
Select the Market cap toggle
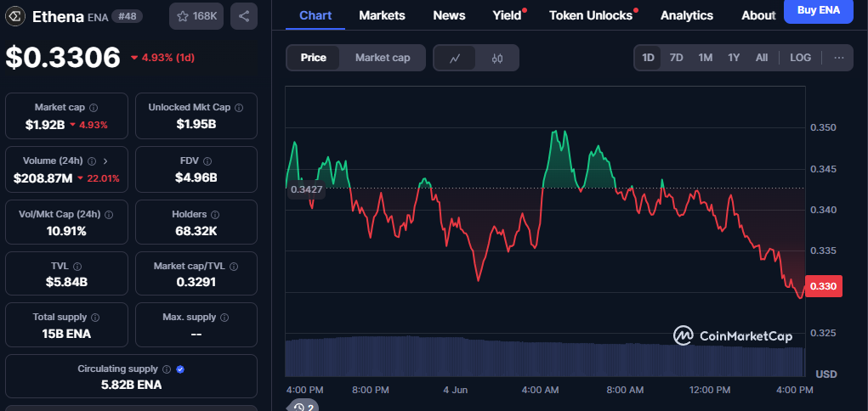pos(383,58)
